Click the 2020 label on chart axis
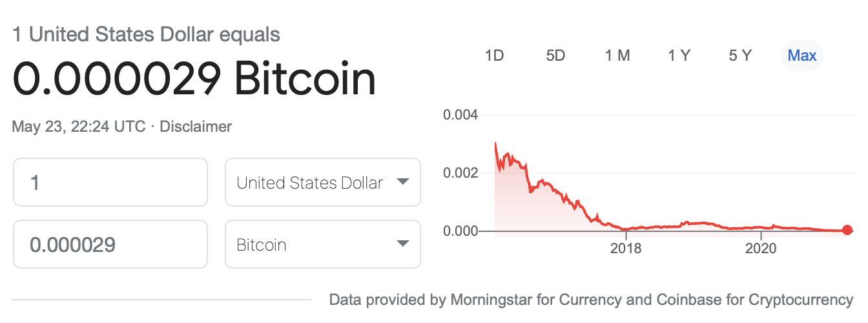Screen dimensions: 868x323 point(761,249)
